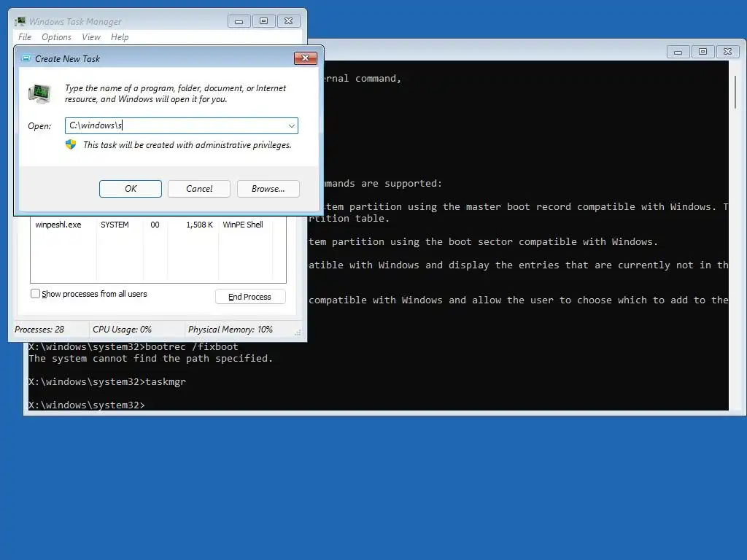Minimize the Task Manager window
This screenshot has height=560, width=747.
pos(239,21)
